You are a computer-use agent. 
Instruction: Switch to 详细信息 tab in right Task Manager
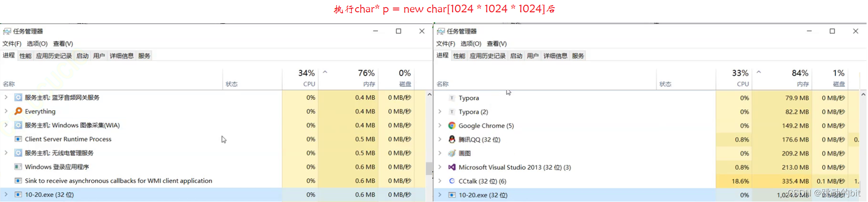(555, 56)
